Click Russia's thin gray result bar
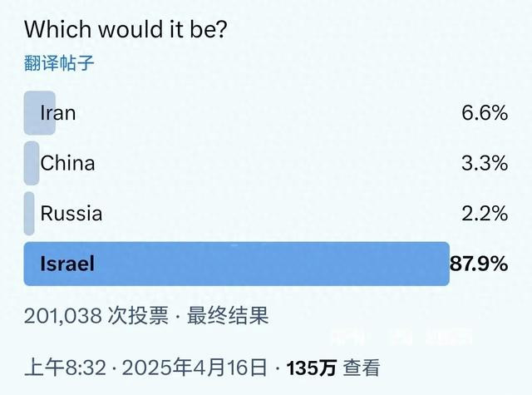The image size is (532, 395). tap(29, 214)
